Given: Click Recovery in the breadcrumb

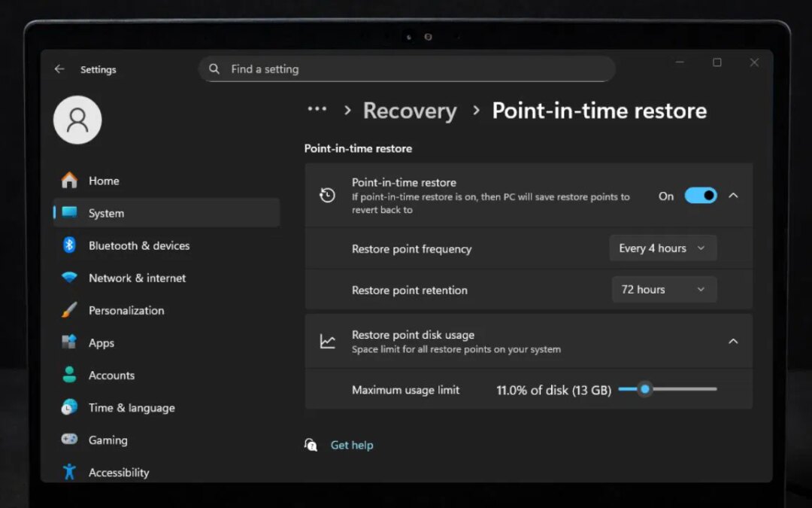Looking at the screenshot, I should click(410, 111).
